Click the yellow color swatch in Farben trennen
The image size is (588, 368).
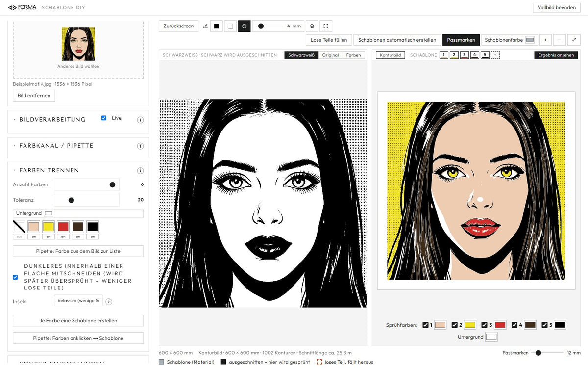point(48,227)
